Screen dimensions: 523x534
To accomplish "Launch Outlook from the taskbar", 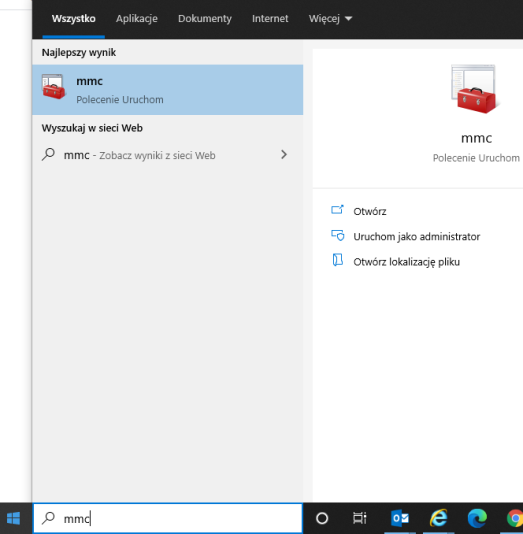I will [x=400, y=518].
